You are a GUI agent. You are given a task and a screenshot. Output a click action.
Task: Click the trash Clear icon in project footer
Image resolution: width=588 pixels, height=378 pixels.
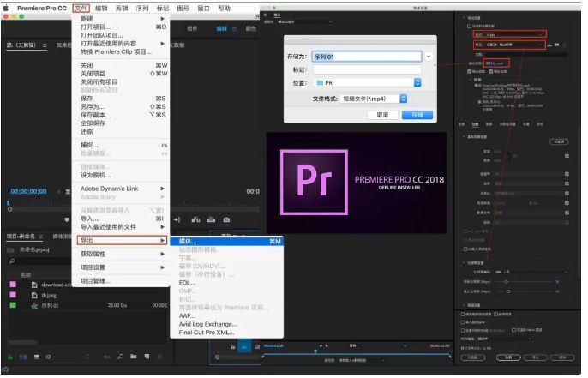click(x=159, y=357)
